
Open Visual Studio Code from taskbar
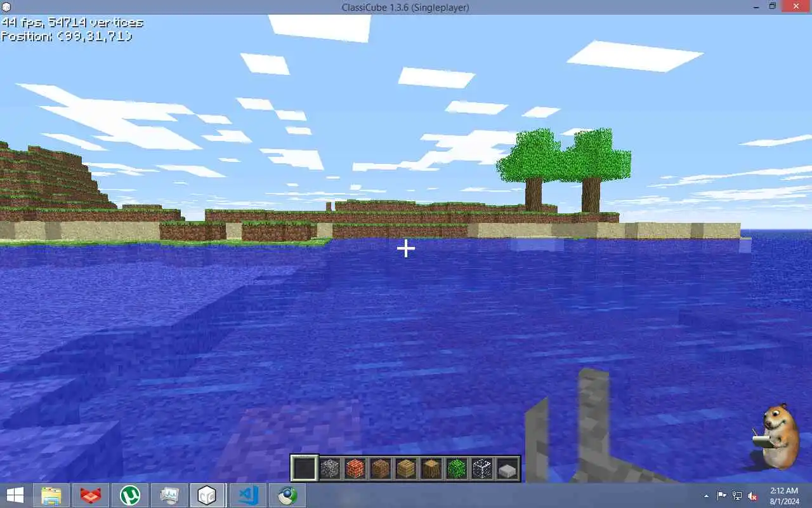pos(247,495)
